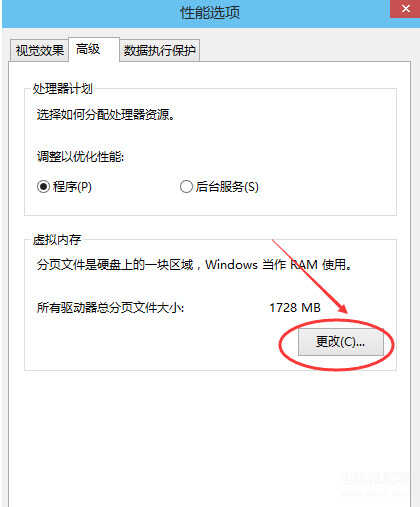Click the 处理器计划 group label
The image size is (420, 507).
(62, 89)
